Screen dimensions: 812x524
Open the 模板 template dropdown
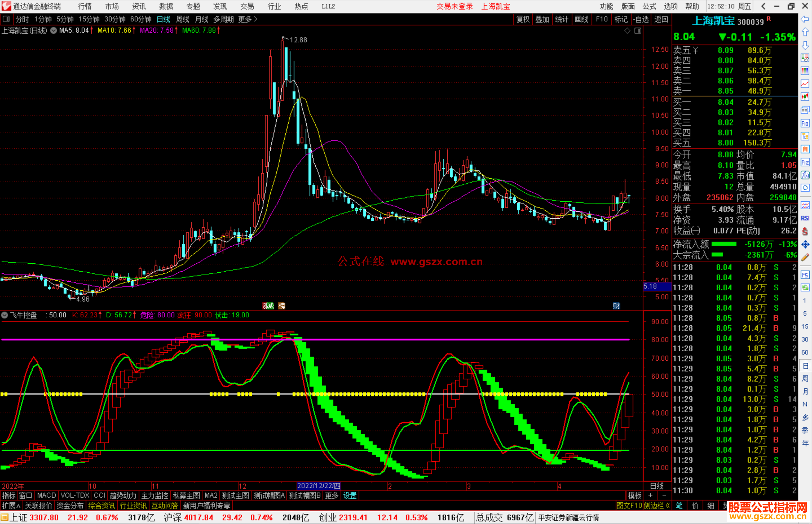coord(635,496)
